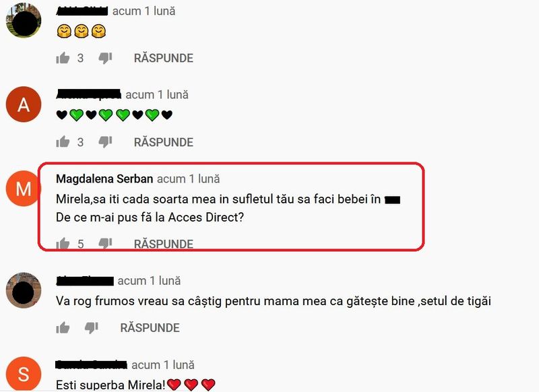The height and width of the screenshot is (392, 539).
Task: Like the comment about setul de tigăi
Action: (x=63, y=328)
